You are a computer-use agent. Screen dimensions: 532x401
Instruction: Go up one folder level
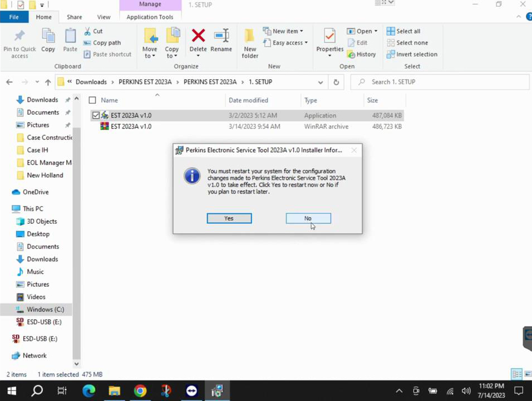48,82
